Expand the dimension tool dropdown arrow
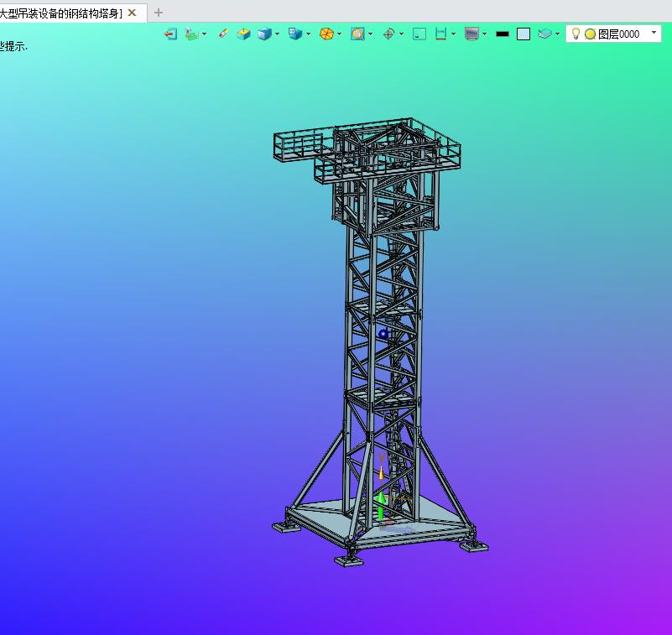The image size is (672, 635). coord(454,34)
